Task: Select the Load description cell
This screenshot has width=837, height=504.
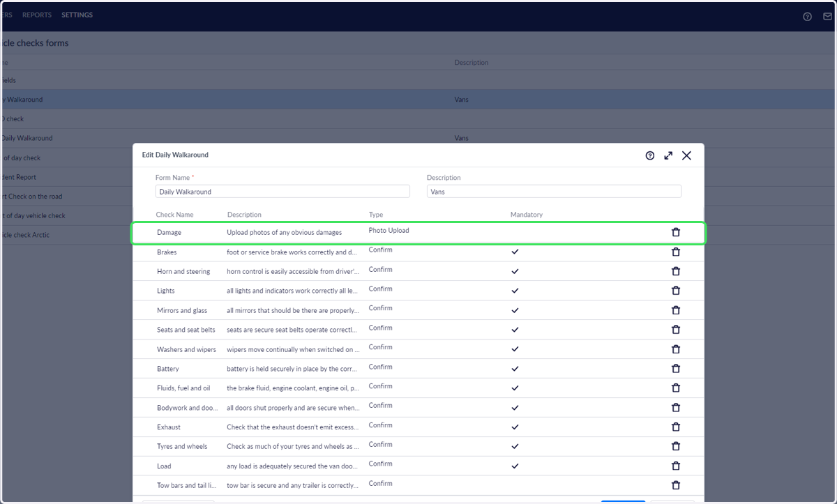Action: coord(292,466)
